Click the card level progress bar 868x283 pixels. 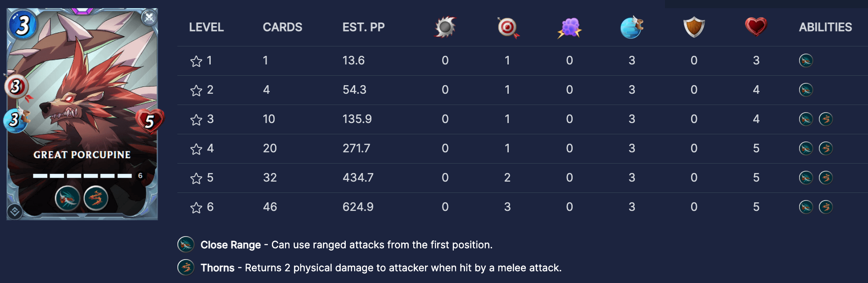pyautogui.click(x=82, y=176)
